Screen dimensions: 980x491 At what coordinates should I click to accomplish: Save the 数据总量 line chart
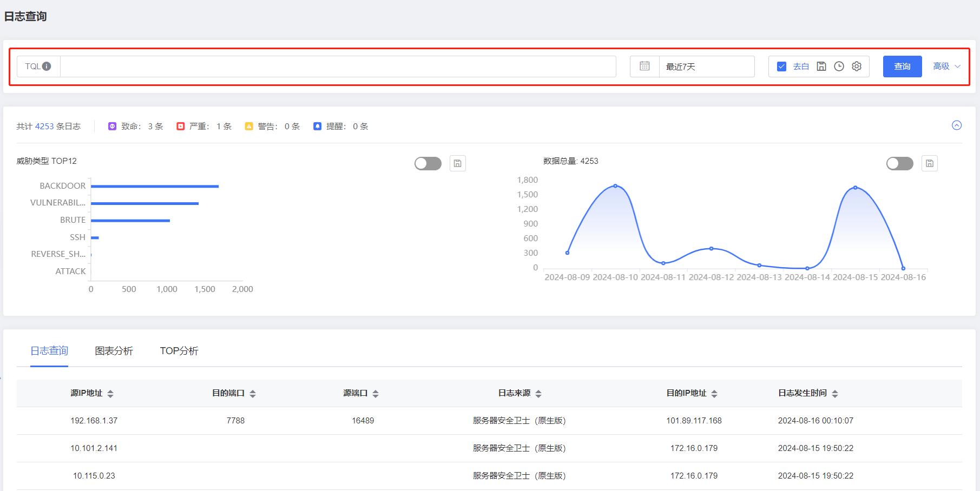929,163
